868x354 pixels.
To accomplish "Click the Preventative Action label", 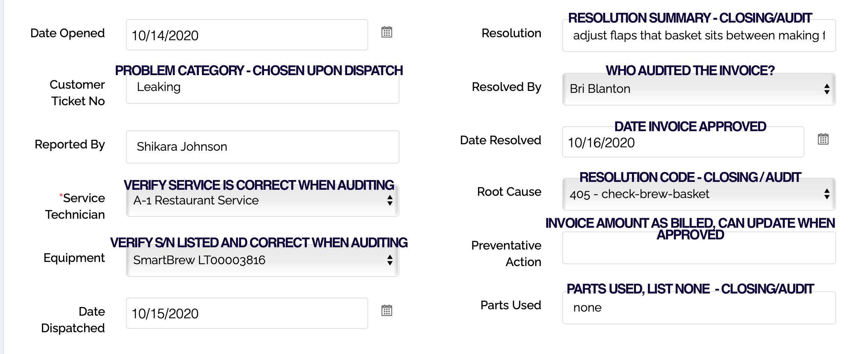I will 506,254.
